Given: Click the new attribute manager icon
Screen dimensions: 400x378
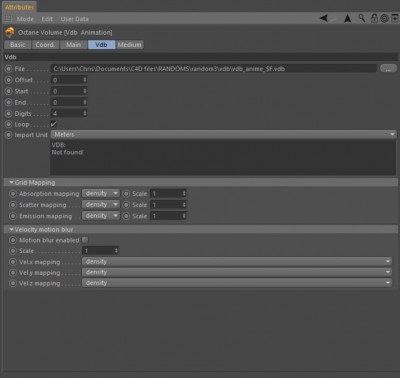Looking at the screenshot, I should (395, 18).
